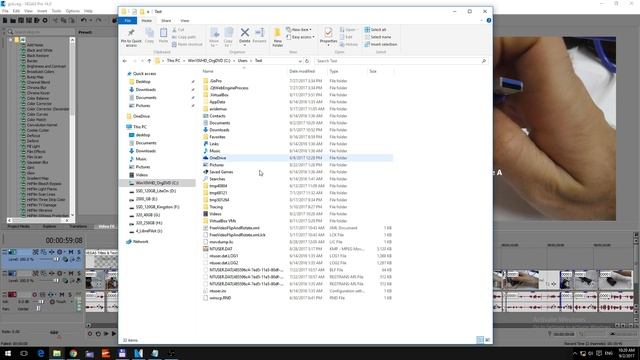Click VEGAS New project toolbar icon
Image resolution: width=640 pixels, height=360 pixels.
[5, 20]
